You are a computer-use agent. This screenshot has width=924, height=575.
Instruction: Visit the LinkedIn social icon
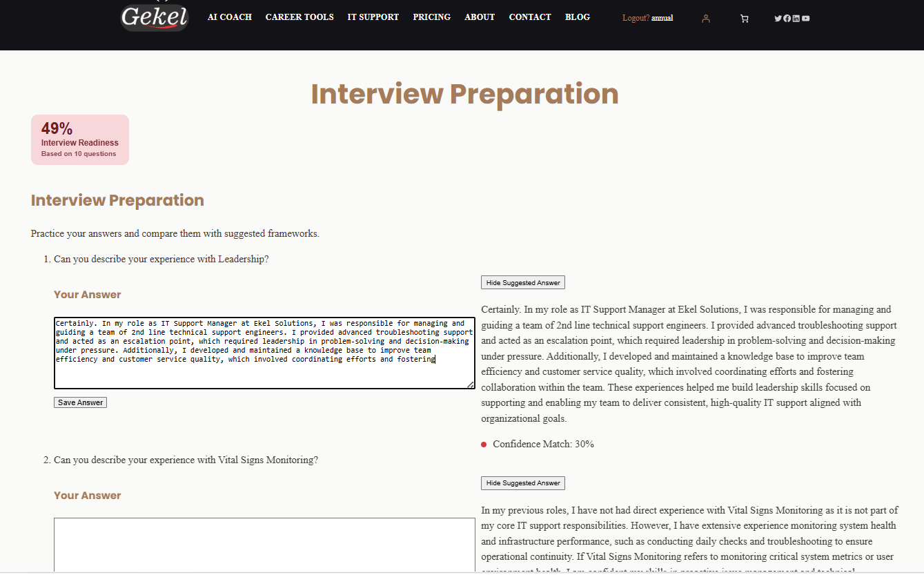pyautogui.click(x=796, y=19)
